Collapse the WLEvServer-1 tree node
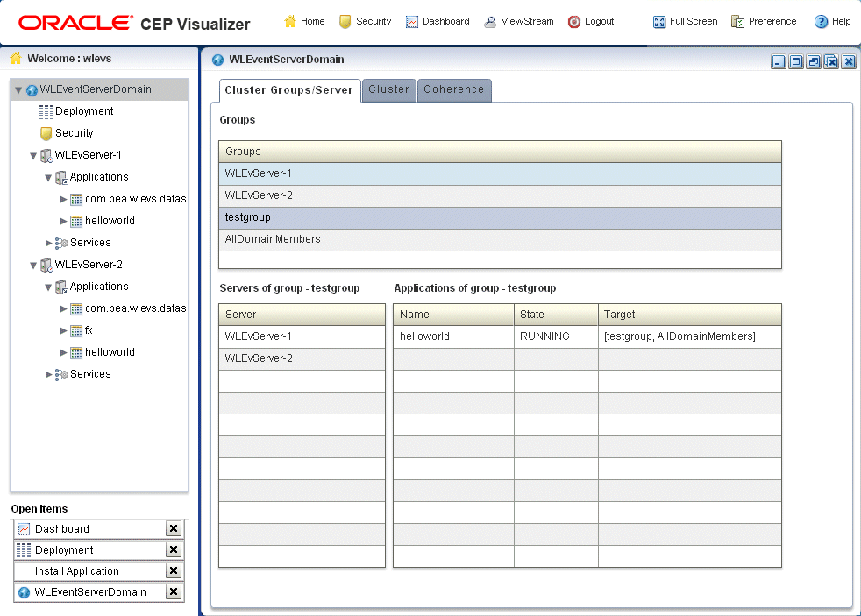 click(33, 155)
